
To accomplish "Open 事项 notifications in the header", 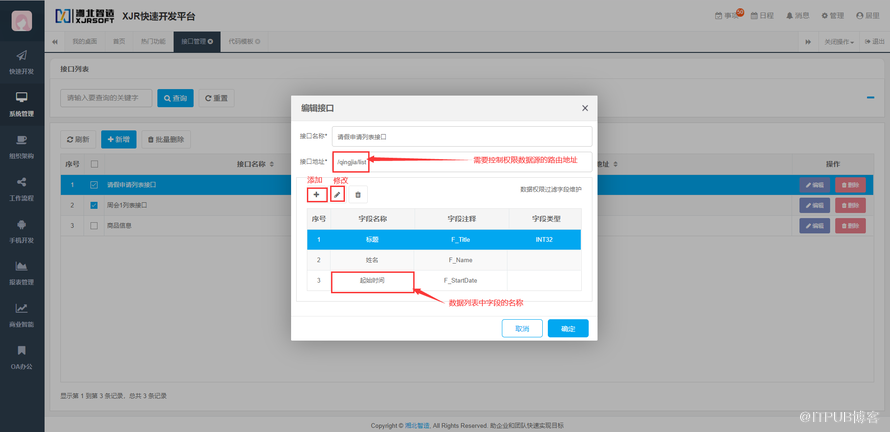I will [728, 16].
